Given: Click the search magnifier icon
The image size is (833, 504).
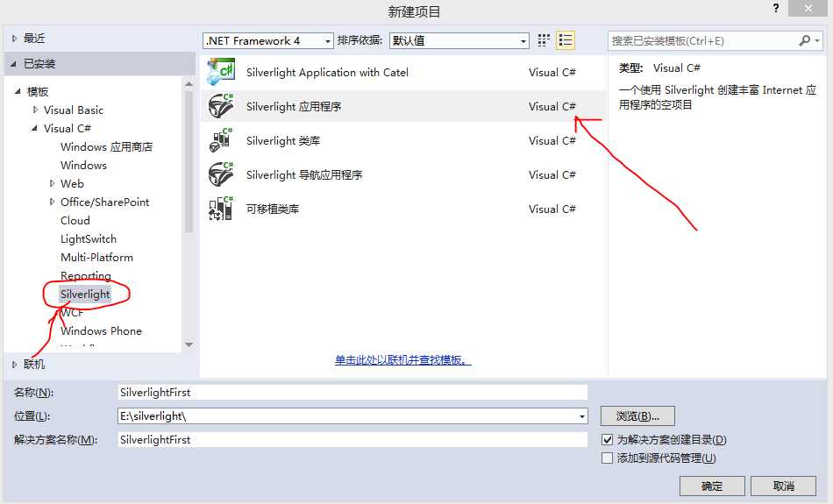Looking at the screenshot, I should click(804, 40).
